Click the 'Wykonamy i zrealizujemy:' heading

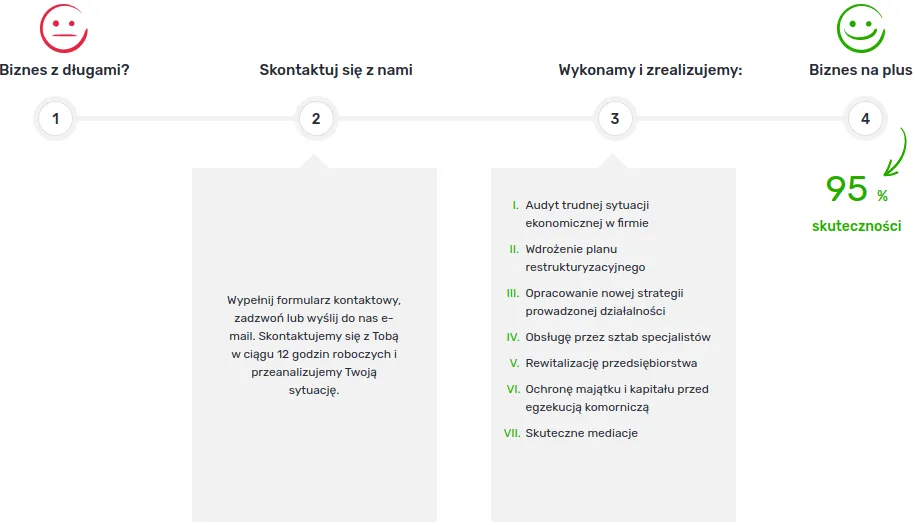coord(650,70)
